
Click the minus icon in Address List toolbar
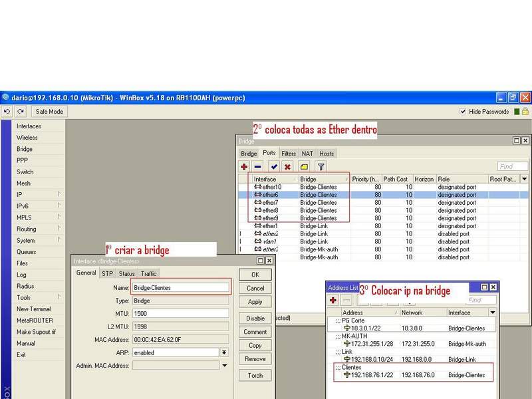click(x=346, y=301)
